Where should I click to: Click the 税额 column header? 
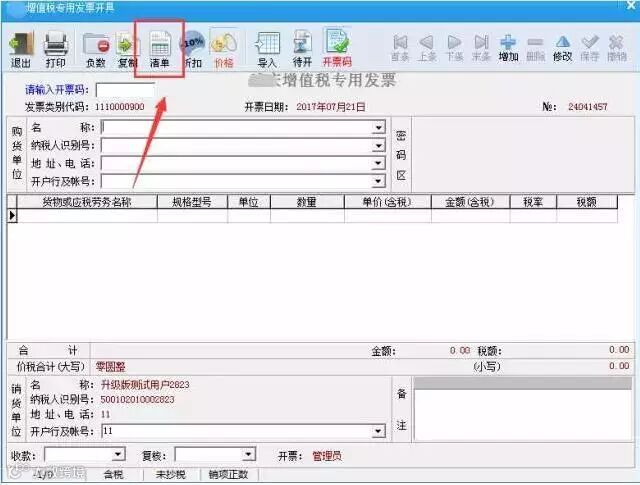587,202
